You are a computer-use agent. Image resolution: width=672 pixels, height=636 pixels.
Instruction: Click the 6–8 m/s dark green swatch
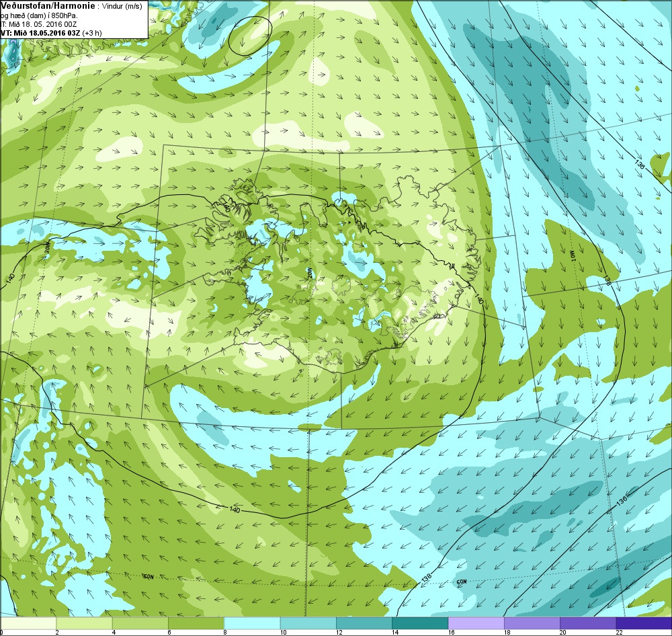[x=196, y=623]
